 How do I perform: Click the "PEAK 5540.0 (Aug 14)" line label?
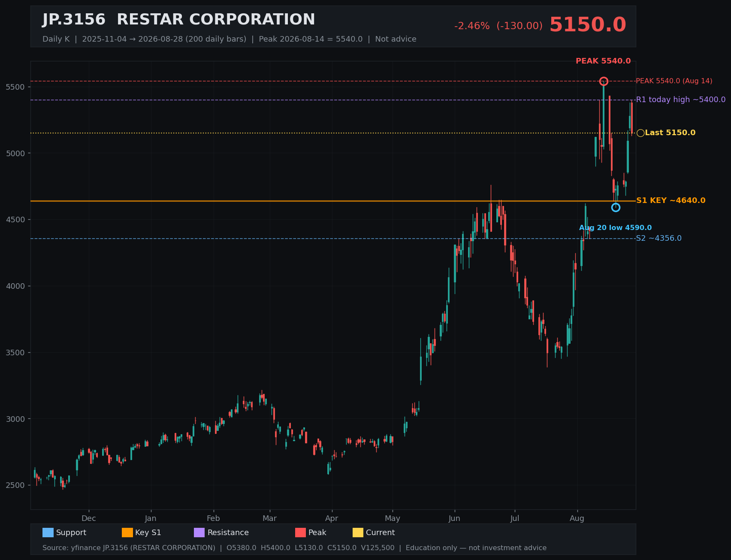674,81
